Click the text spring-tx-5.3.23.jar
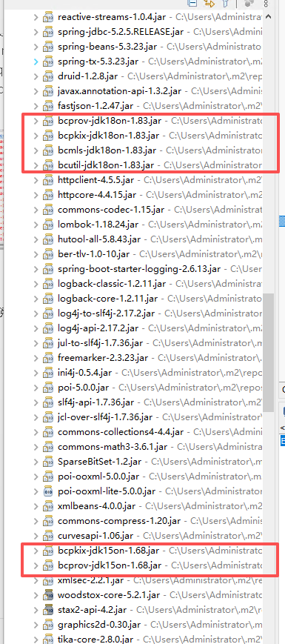This screenshot has height=644, width=285. (x=98, y=62)
